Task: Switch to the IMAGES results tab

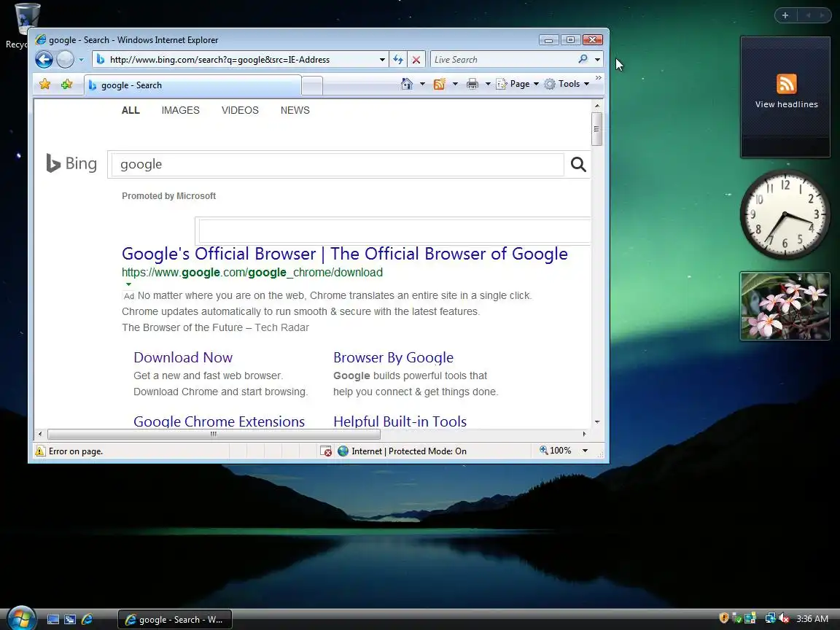Action: (181, 110)
